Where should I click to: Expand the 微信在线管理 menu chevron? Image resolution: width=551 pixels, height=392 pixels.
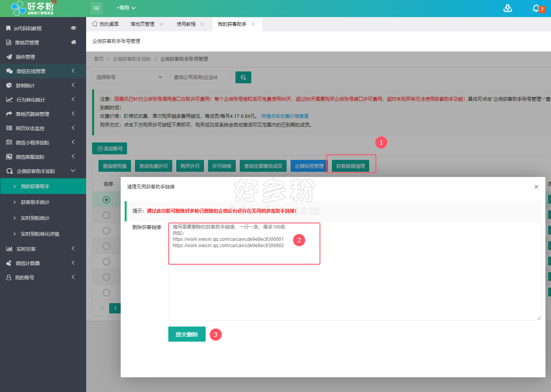73,71
